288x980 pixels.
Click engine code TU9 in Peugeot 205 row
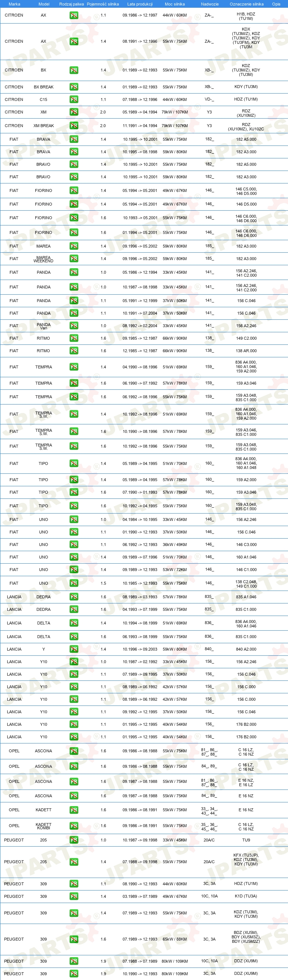tap(246, 840)
